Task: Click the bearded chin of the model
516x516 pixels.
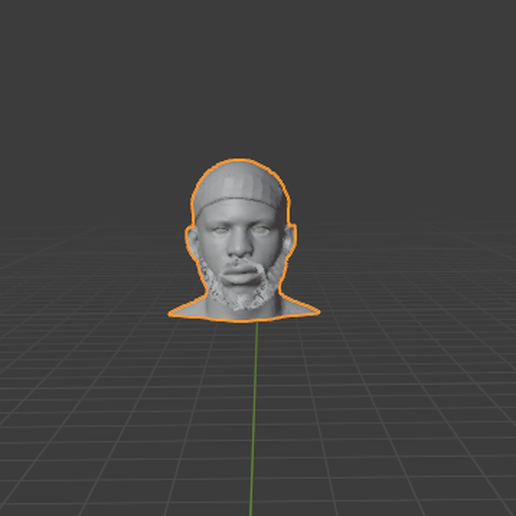Action: 243,298
